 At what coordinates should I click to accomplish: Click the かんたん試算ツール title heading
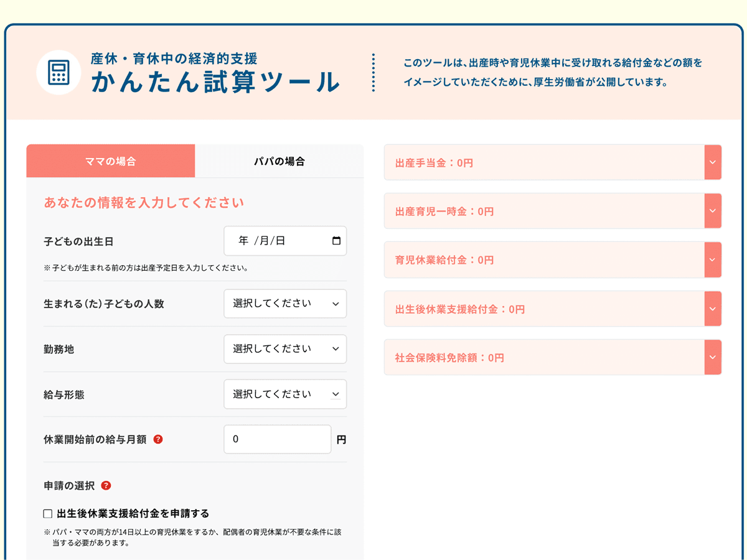215,83
